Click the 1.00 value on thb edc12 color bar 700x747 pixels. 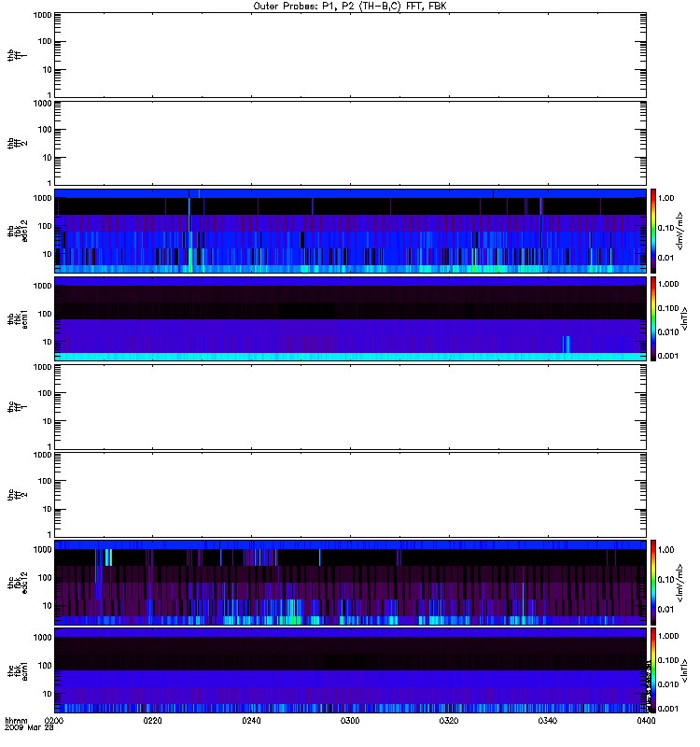coord(666,198)
